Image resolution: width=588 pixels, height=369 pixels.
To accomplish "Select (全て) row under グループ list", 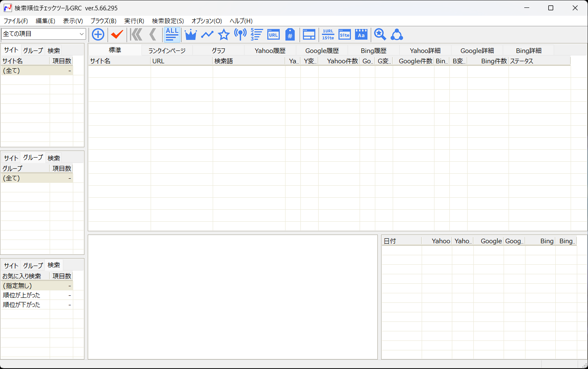I will click(x=37, y=178).
